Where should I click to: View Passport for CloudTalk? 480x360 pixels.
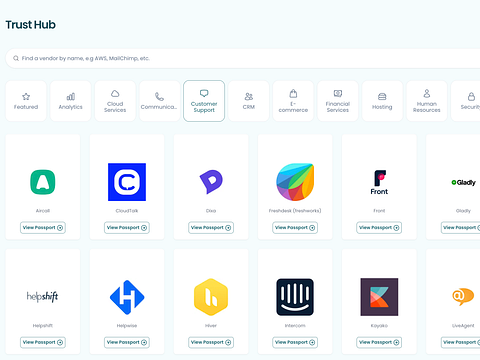pos(127,228)
